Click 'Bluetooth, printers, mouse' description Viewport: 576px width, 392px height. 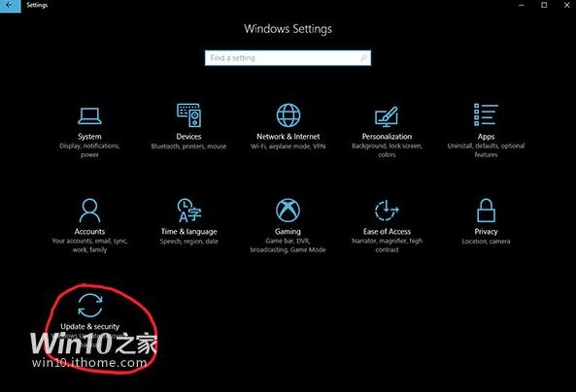(x=188, y=147)
